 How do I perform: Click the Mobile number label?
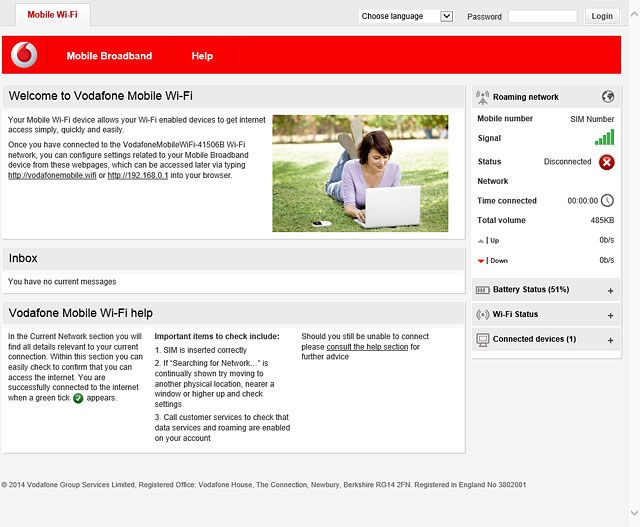pyautogui.click(x=505, y=119)
